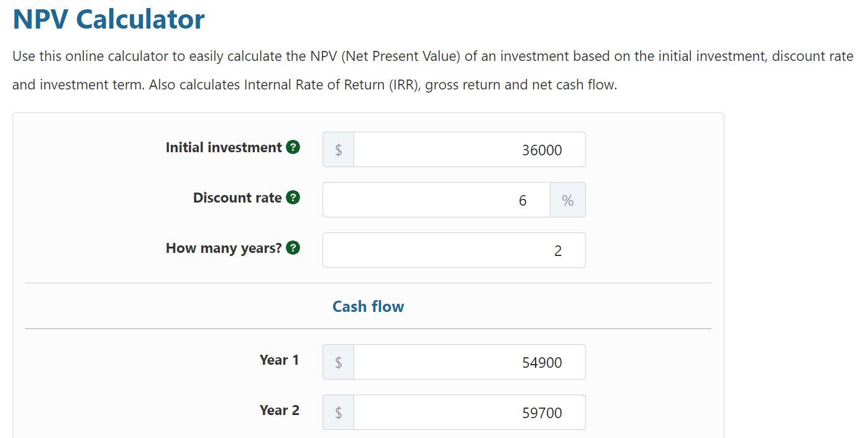Click the Initial investment help icon
The image size is (868, 438).
(x=293, y=147)
